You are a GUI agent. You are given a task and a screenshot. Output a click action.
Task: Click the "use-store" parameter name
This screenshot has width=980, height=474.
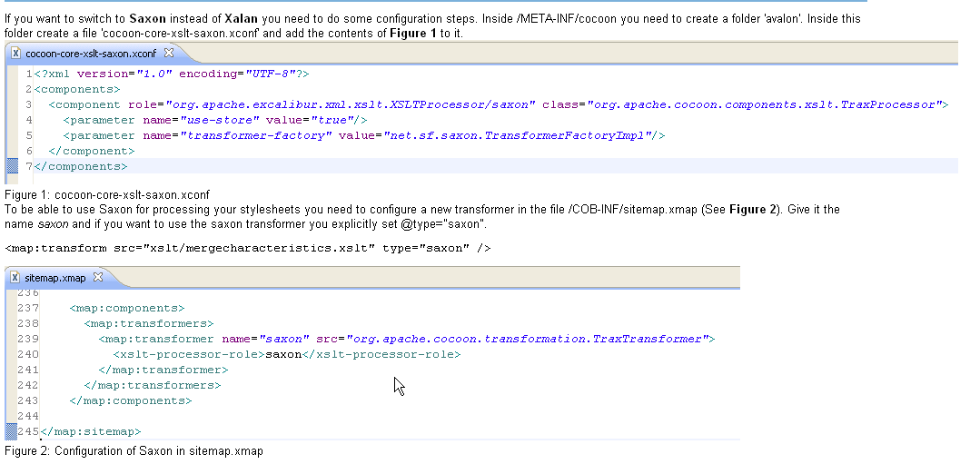pos(220,120)
